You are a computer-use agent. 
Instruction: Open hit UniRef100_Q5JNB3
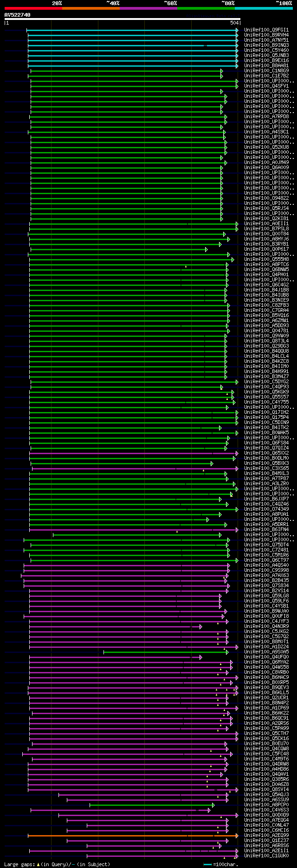click(266, 56)
